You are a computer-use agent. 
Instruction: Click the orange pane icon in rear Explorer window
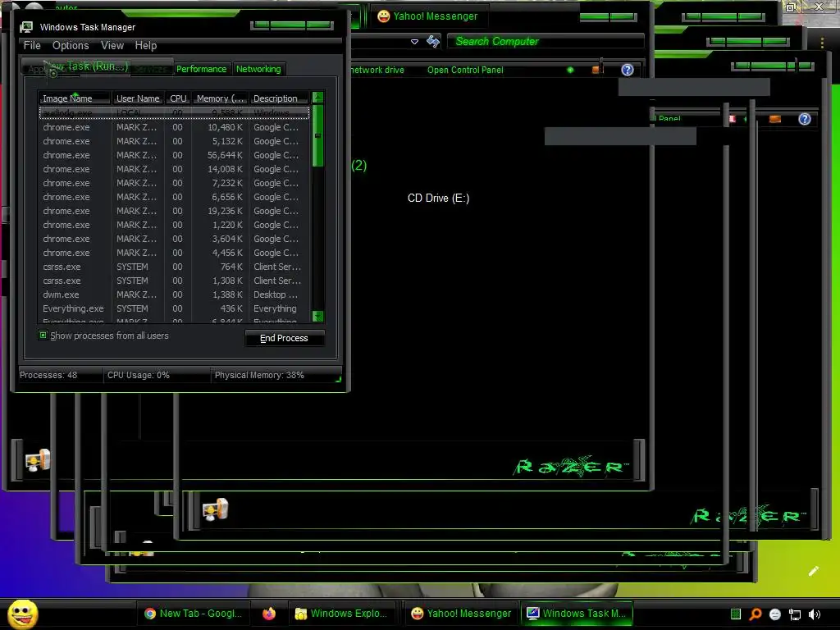click(x=774, y=119)
